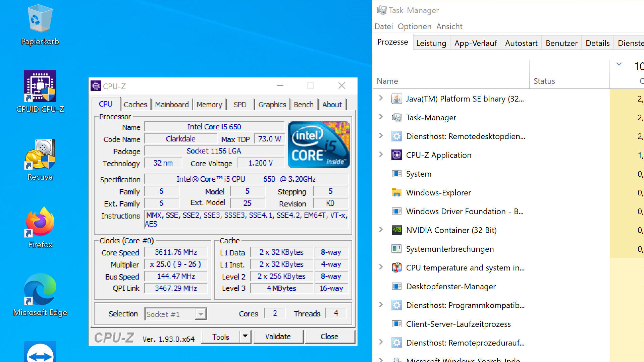Image resolution: width=644 pixels, height=362 pixels.
Task: Switch to the Autostart tab
Action: tap(521, 43)
